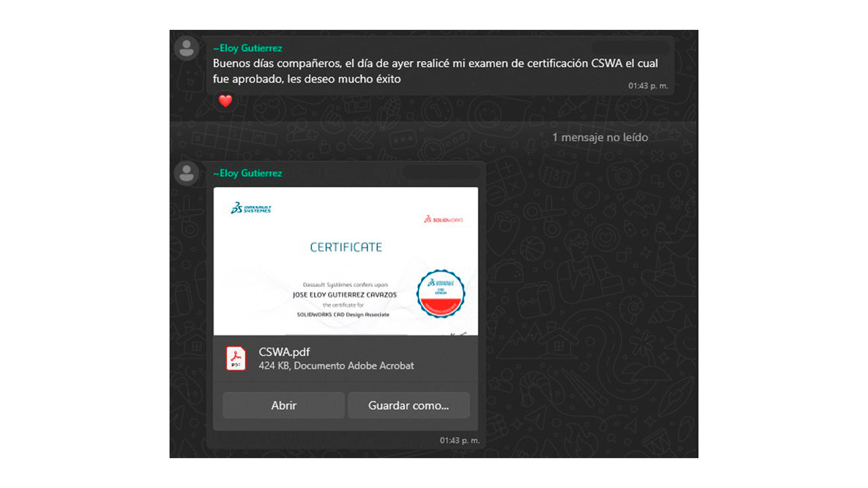Viewport: 868px width, 488px height.
Task: Click the Dassault Systèmes logo in preview
Action: pyautogui.click(x=250, y=208)
